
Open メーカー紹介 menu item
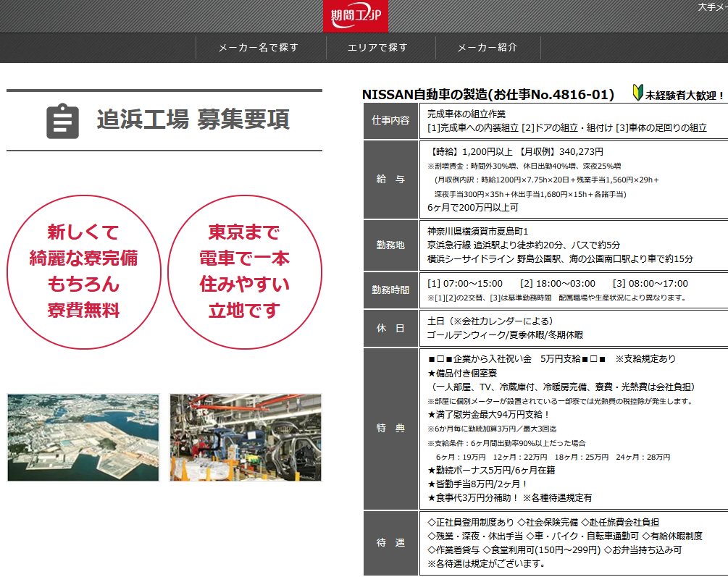pos(488,47)
